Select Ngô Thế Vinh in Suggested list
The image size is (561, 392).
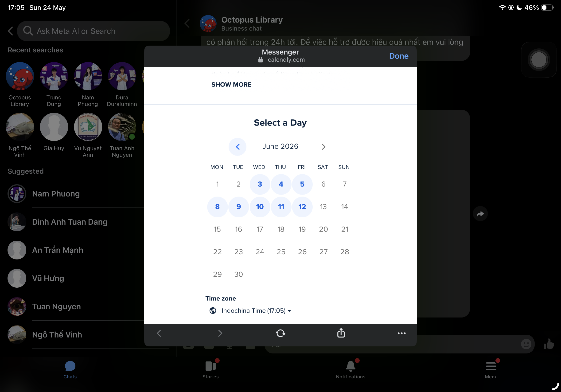tap(76, 335)
